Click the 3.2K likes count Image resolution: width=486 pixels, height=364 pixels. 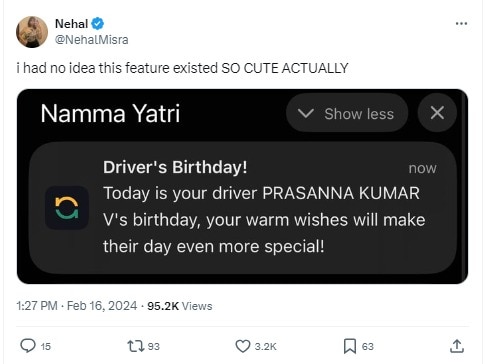pos(266,347)
